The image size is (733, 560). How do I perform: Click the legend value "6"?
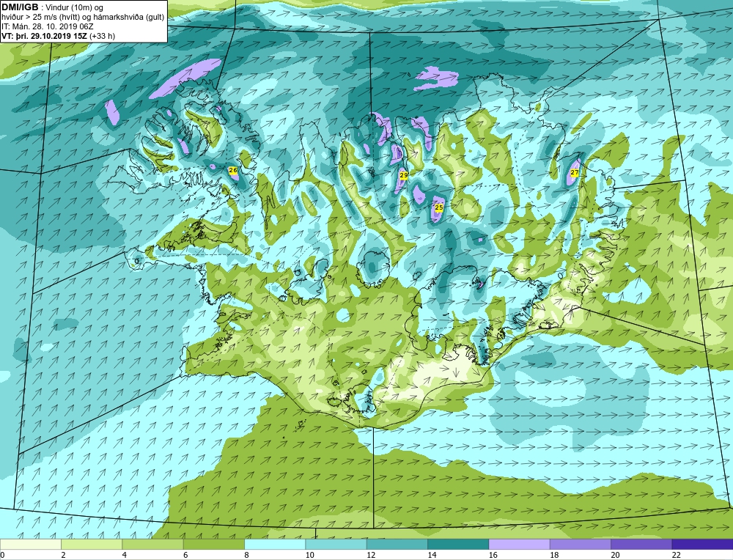click(185, 555)
